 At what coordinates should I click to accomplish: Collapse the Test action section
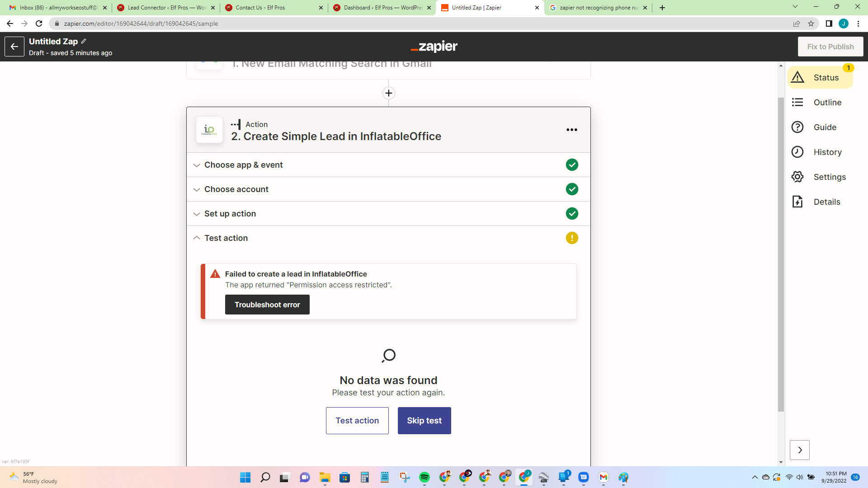226,238
